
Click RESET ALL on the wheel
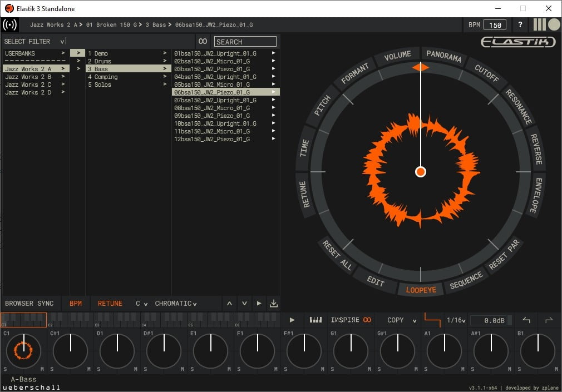click(x=337, y=255)
